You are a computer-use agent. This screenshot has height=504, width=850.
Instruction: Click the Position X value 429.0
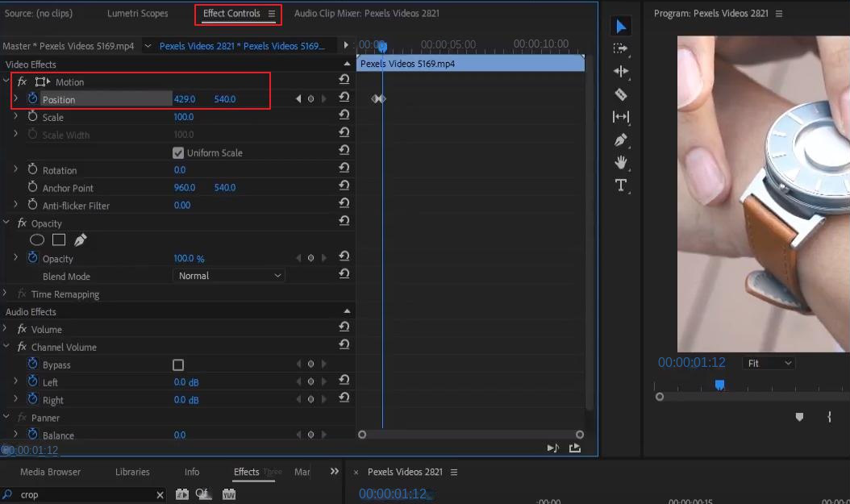point(185,99)
